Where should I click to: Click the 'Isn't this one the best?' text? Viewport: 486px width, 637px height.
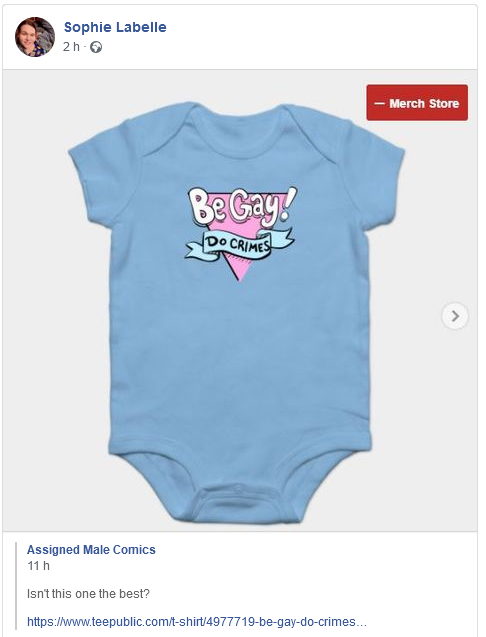88,594
